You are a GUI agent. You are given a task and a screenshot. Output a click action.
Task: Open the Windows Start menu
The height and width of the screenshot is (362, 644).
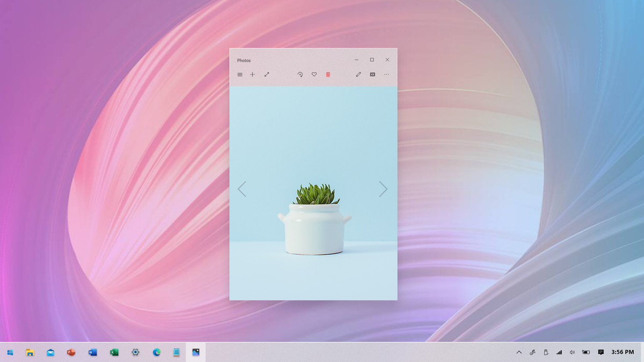pos(10,352)
